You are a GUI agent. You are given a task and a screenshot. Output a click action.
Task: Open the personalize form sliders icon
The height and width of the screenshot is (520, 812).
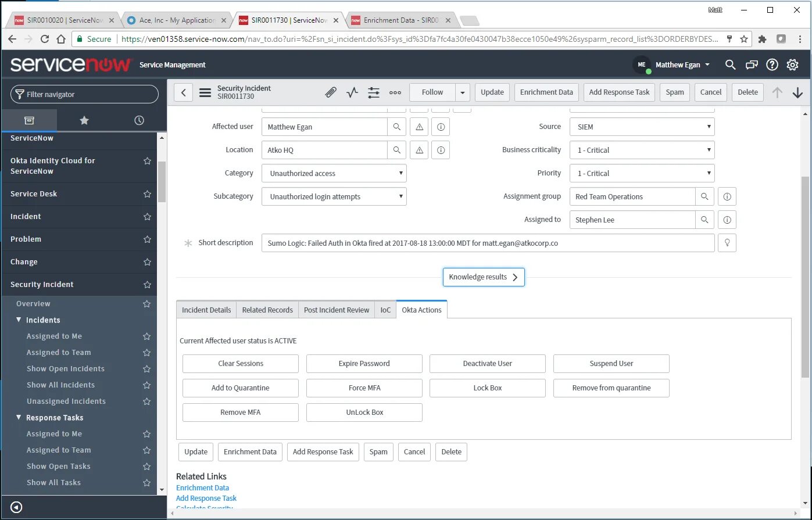[x=373, y=92]
